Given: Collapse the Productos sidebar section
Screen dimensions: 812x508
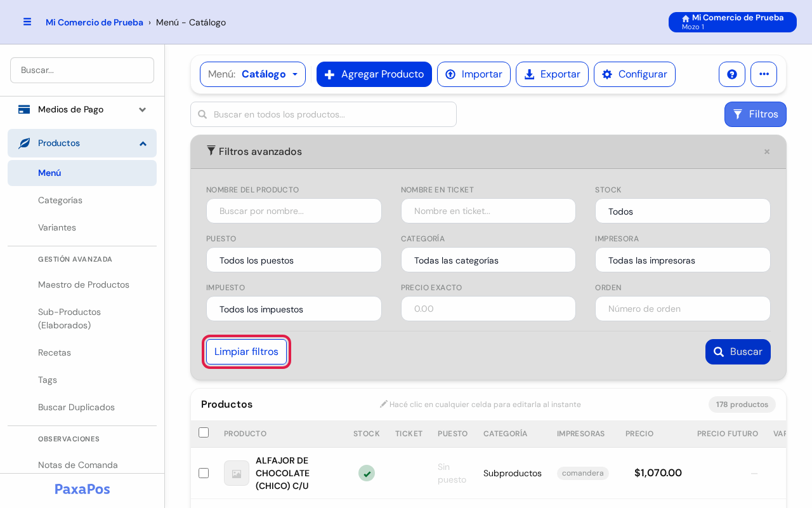Looking at the screenshot, I should pos(82,143).
